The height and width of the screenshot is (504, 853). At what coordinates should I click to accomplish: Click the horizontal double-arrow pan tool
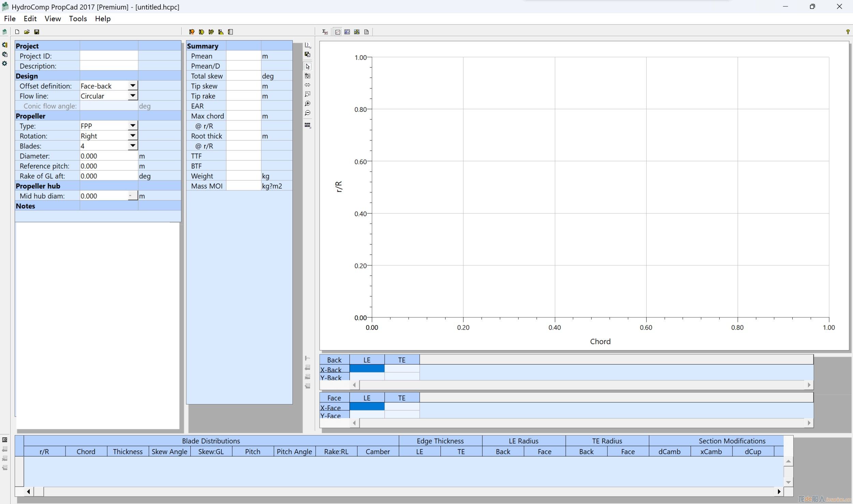click(x=307, y=85)
